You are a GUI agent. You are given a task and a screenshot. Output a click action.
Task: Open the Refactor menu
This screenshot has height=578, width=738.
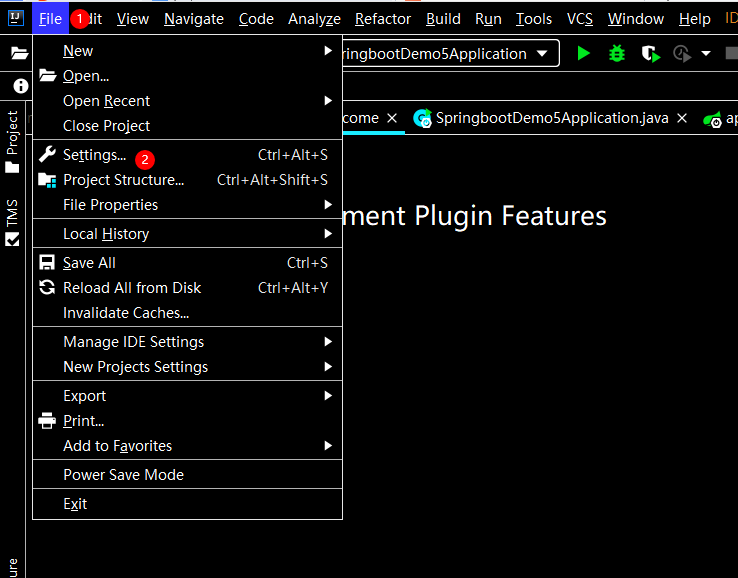coord(383,19)
